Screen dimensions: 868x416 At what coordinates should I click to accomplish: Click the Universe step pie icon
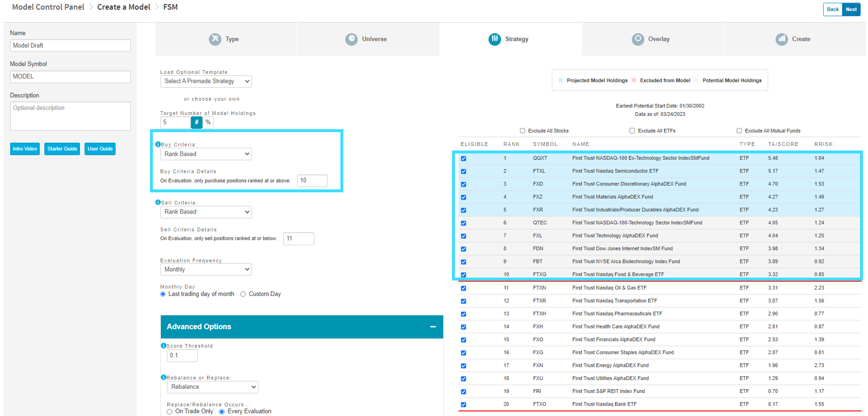click(x=352, y=39)
